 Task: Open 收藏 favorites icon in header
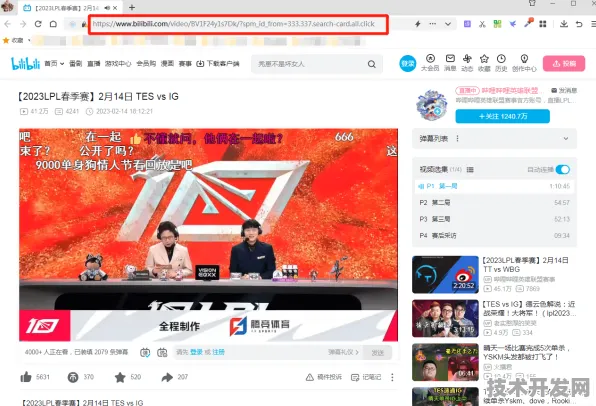(484, 63)
